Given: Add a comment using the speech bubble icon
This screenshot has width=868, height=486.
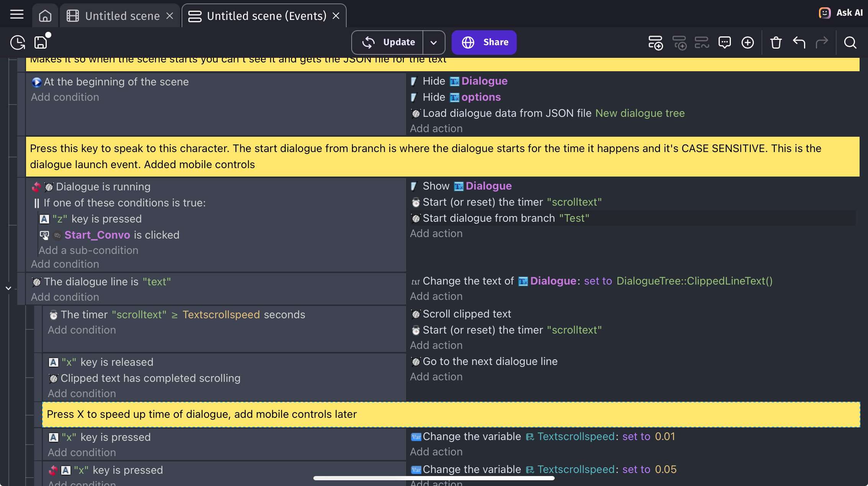Looking at the screenshot, I should pyautogui.click(x=725, y=43).
